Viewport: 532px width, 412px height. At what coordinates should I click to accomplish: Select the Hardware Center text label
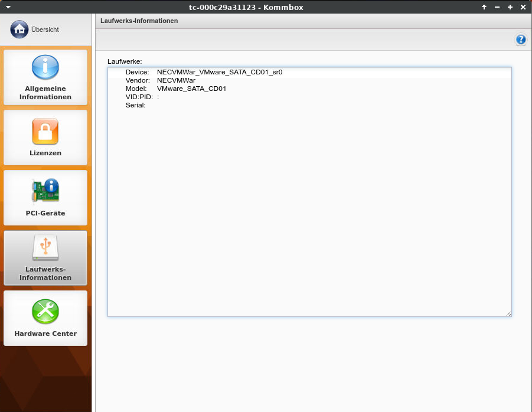45,333
